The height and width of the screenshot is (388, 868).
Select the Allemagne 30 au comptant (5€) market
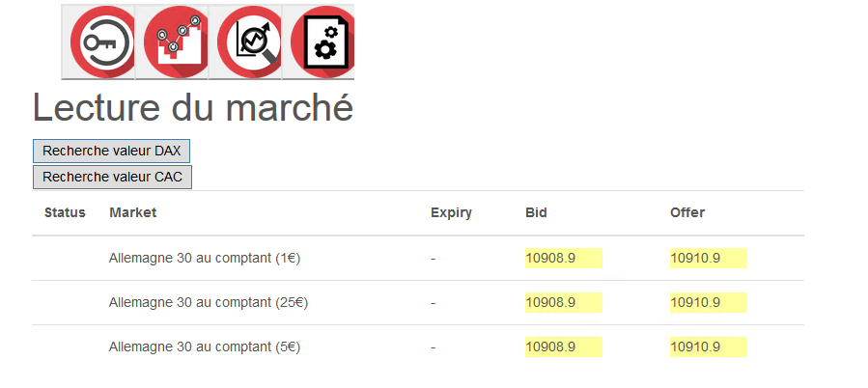[x=206, y=346]
